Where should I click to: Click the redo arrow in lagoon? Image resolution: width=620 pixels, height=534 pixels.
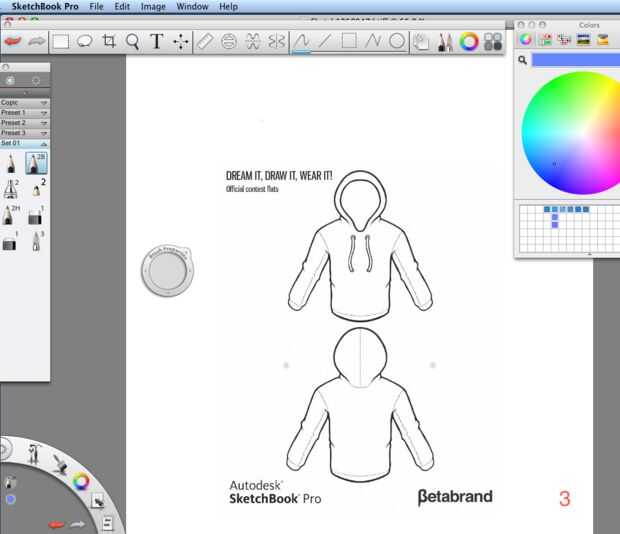click(78, 524)
